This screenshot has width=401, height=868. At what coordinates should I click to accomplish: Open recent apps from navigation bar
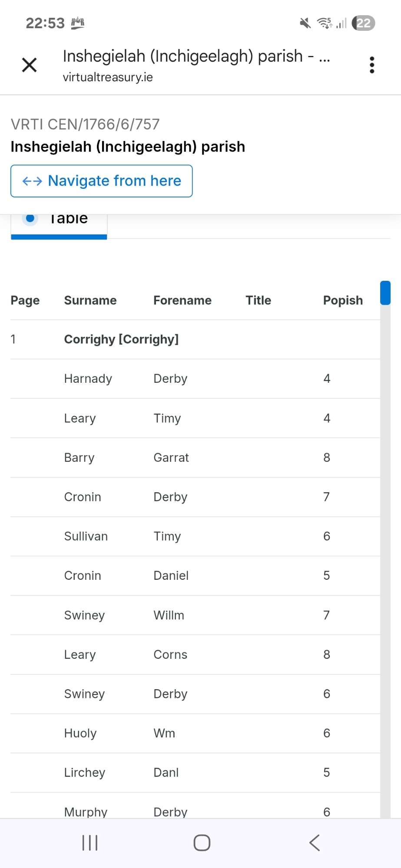tap(89, 843)
